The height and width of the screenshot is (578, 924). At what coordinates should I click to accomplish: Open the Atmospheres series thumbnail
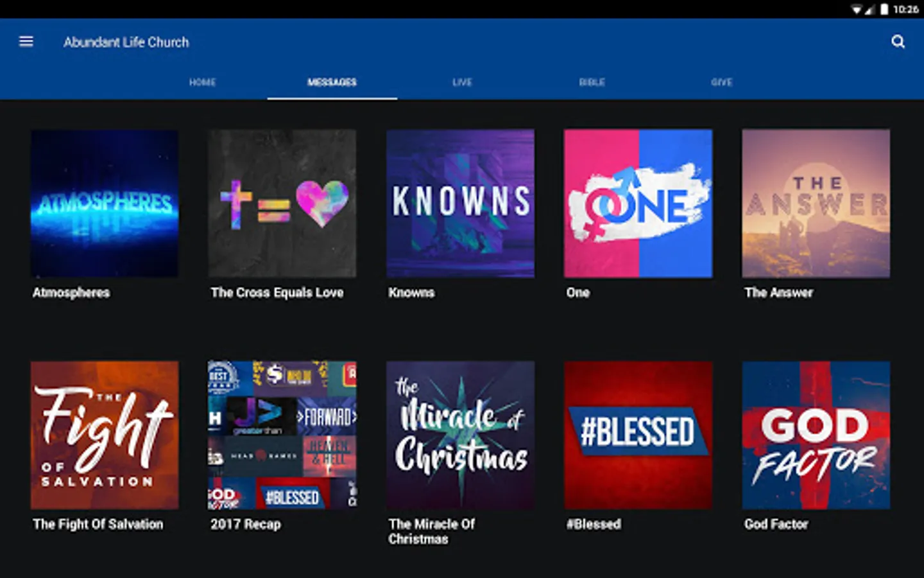(x=105, y=204)
